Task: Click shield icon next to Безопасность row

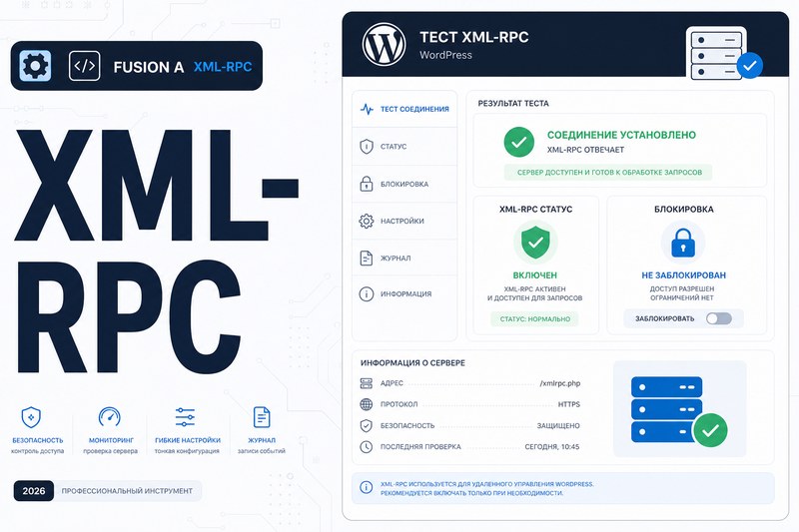Action: 366,425
